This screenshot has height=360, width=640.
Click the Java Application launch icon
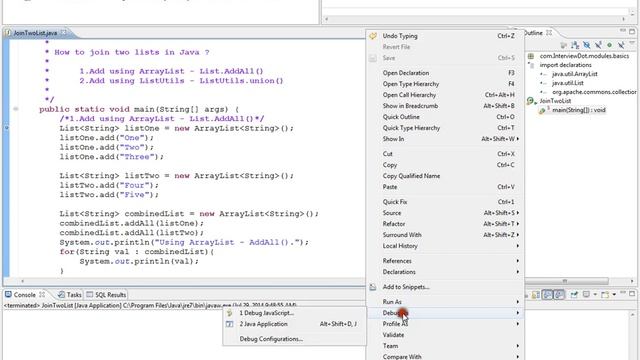pos(229,324)
